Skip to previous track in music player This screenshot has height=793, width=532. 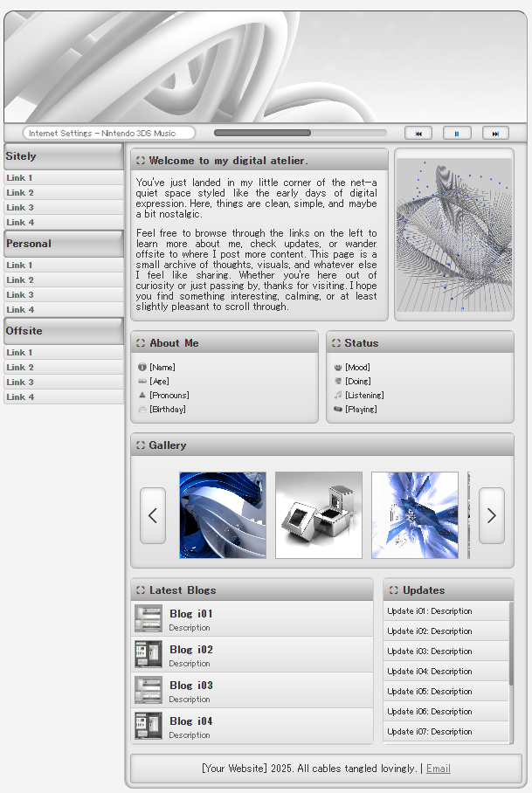pyautogui.click(x=418, y=134)
